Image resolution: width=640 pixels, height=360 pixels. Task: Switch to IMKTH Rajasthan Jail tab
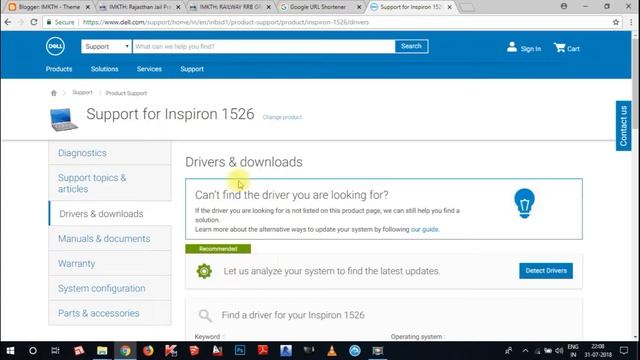(139, 7)
